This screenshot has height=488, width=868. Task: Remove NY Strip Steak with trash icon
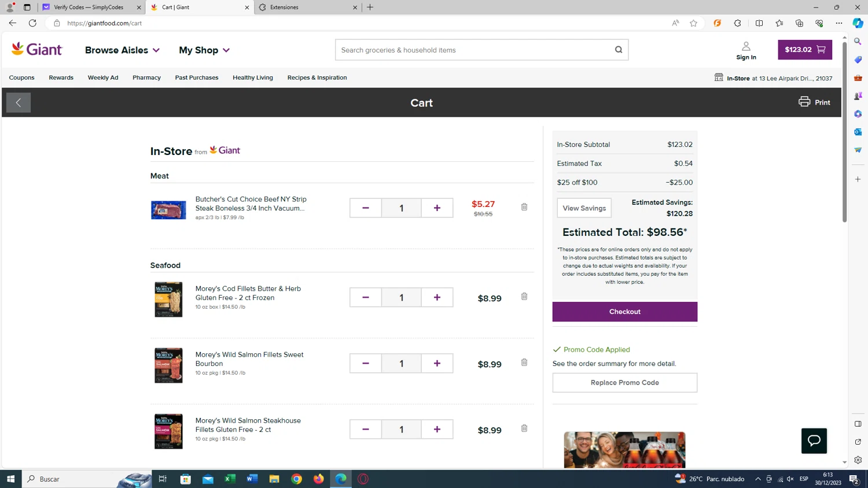coord(524,207)
